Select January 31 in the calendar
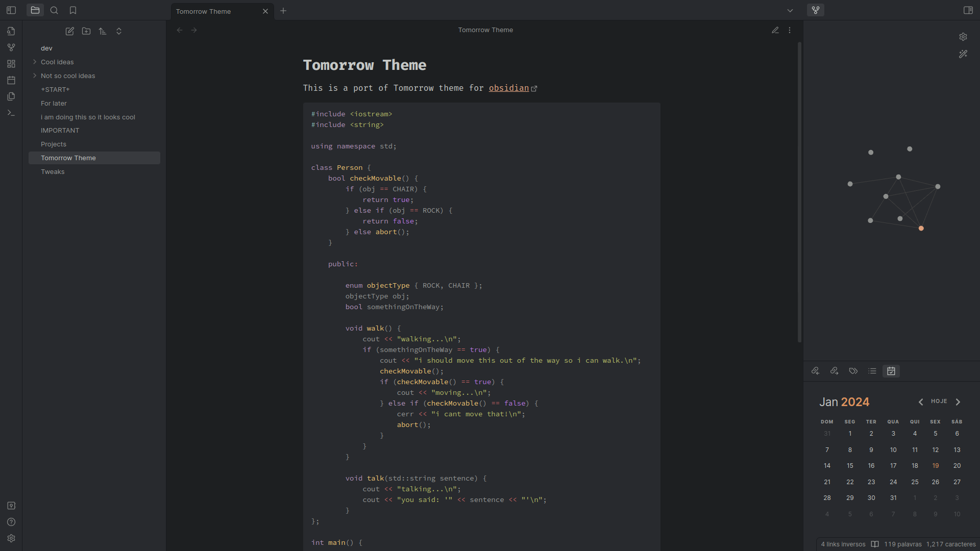 893,498
